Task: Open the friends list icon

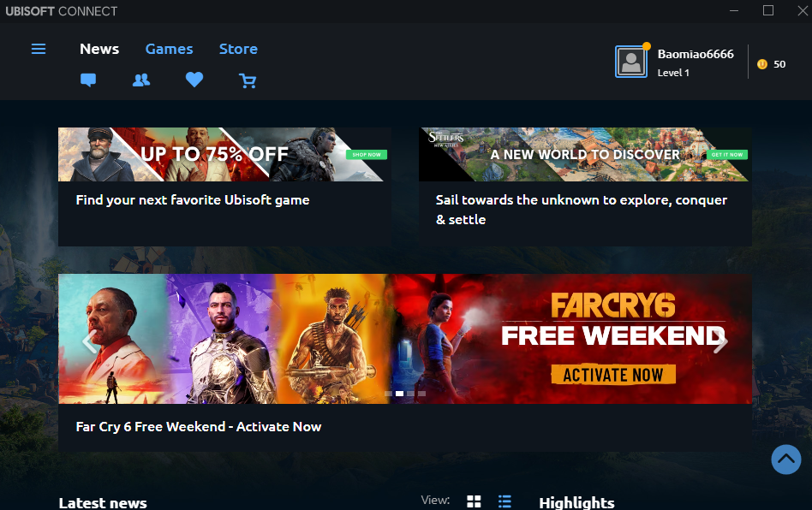Action: [x=140, y=80]
